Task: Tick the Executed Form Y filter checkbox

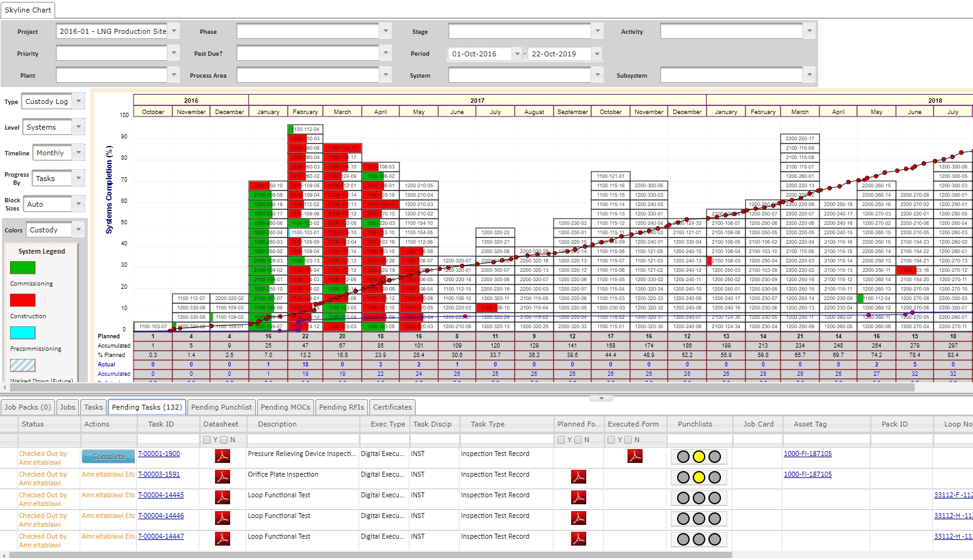Action: tap(611, 440)
